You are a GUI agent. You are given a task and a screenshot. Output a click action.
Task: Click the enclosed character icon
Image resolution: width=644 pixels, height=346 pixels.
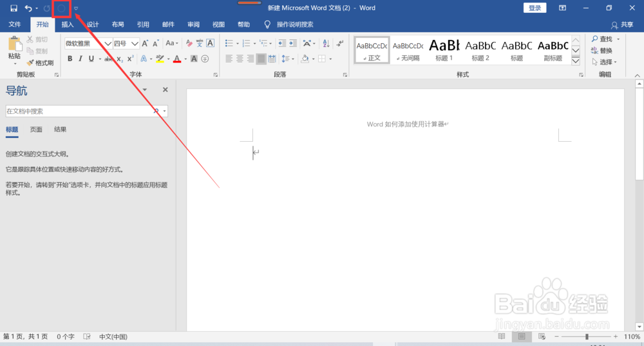point(205,59)
